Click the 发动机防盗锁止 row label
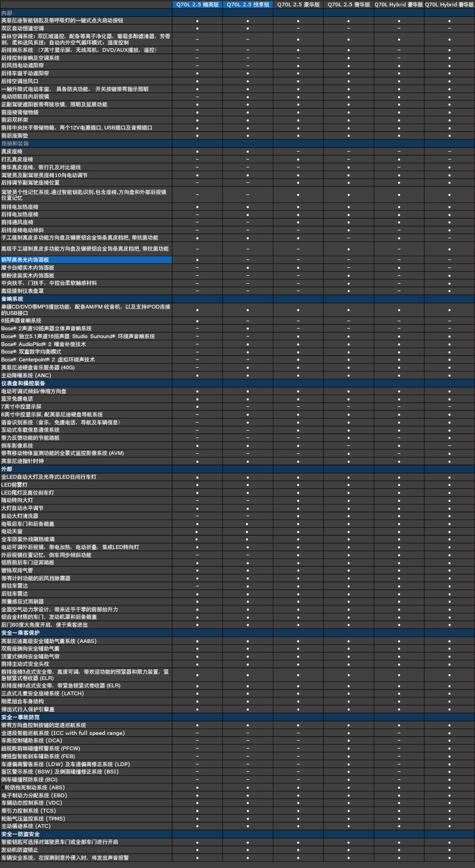 pos(20,850)
